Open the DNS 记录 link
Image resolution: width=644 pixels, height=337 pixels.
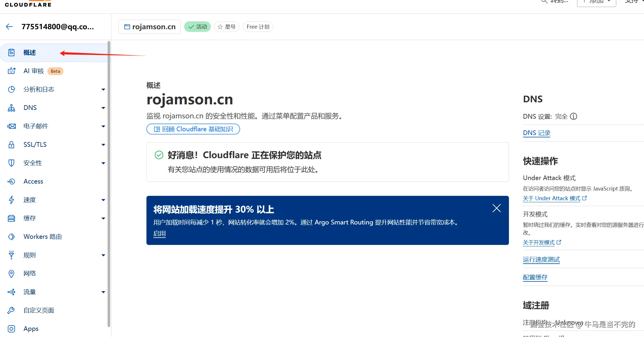(537, 133)
